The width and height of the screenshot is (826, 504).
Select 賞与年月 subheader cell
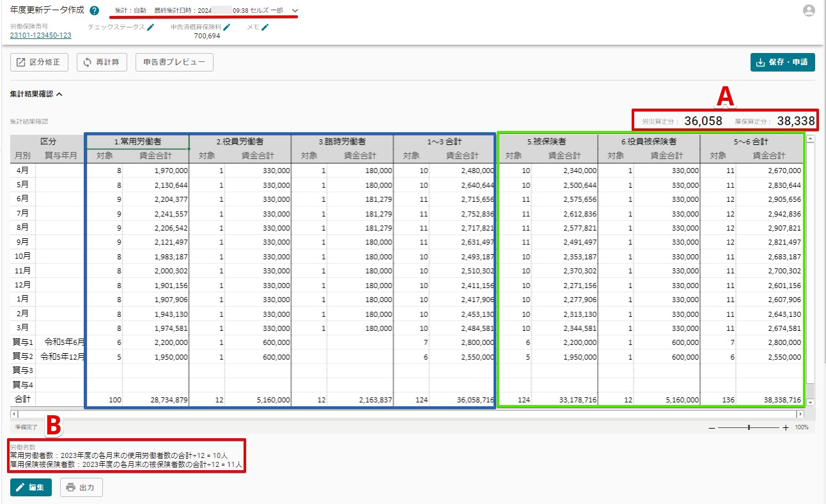click(x=61, y=156)
